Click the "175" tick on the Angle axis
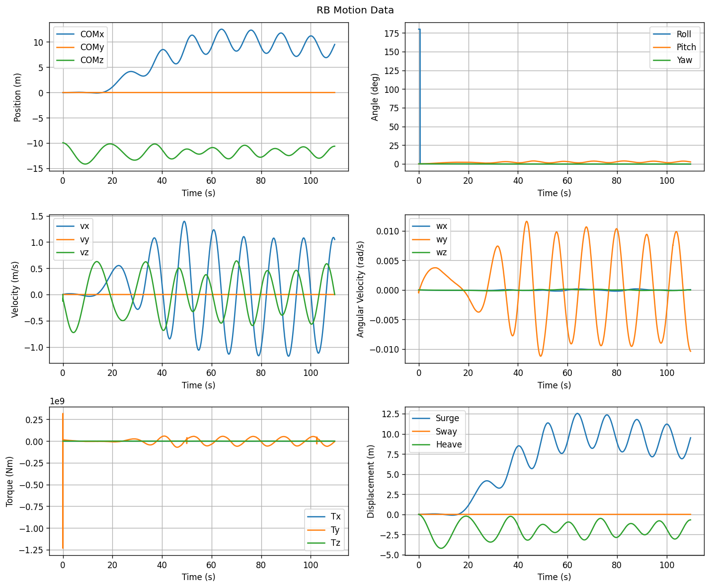710x588 pixels. (x=394, y=33)
